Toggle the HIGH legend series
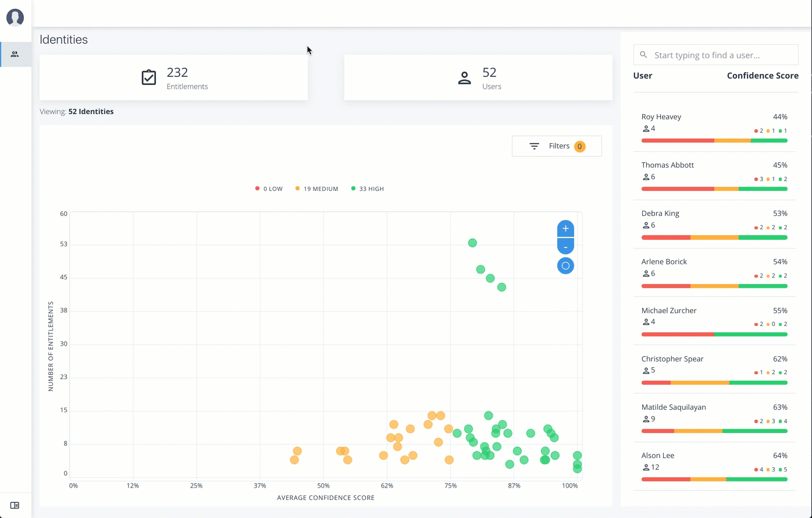This screenshot has width=812, height=518. click(x=368, y=189)
